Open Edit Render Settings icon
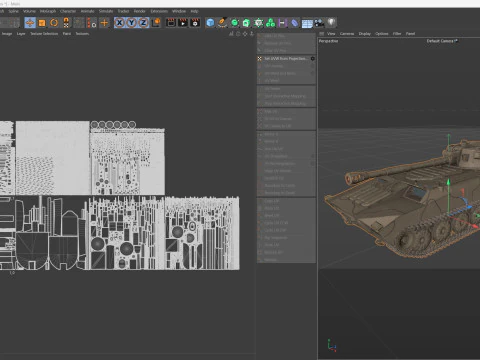 click(x=195, y=23)
